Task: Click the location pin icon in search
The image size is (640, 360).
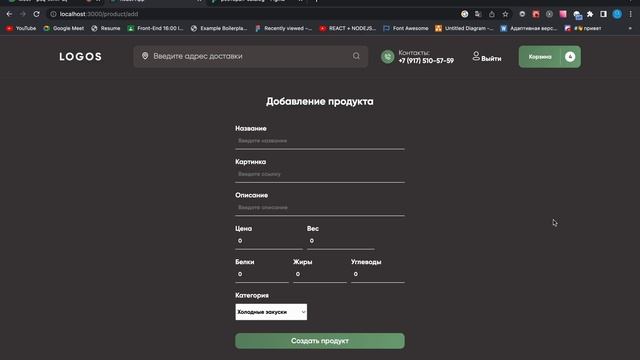Action: click(x=145, y=56)
